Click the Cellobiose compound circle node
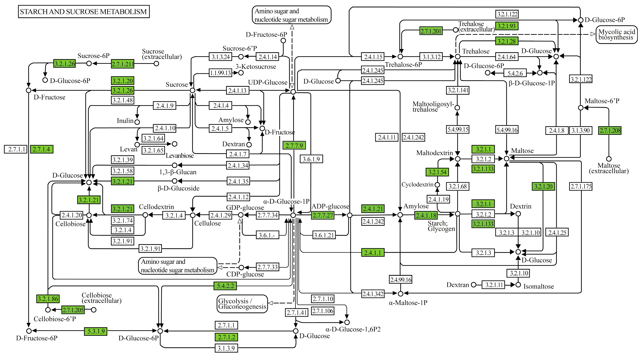This screenshot has width=644, height=360. point(89,215)
